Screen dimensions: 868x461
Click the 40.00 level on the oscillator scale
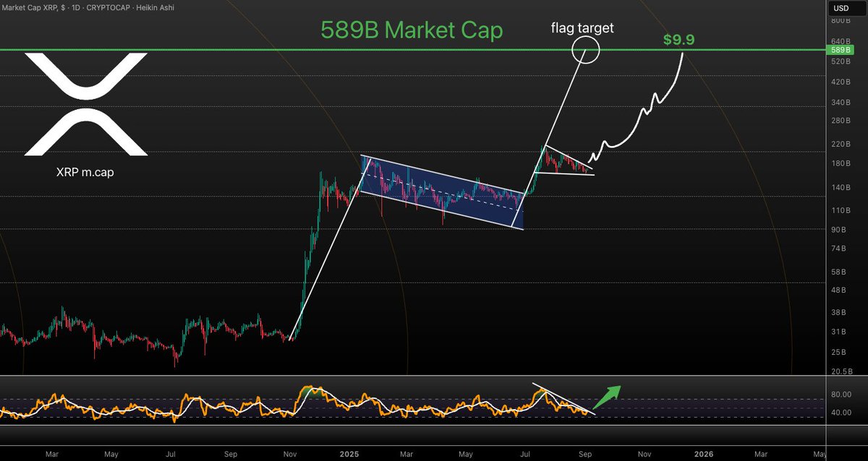(841, 413)
